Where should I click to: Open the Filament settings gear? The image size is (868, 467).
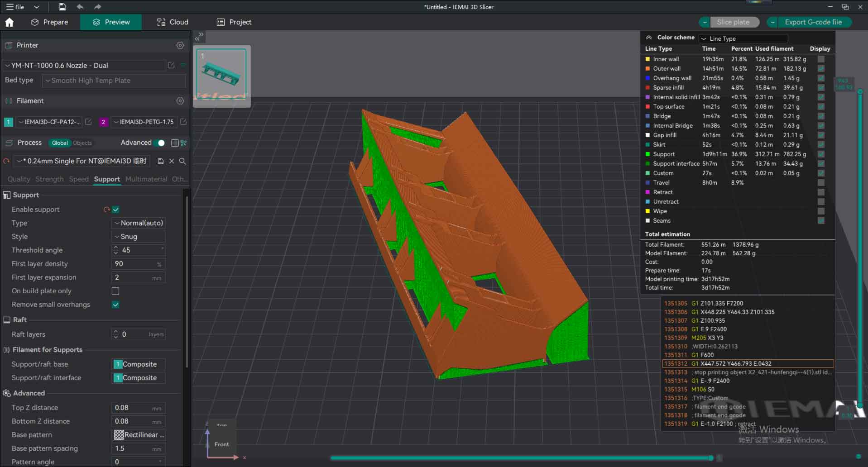point(180,101)
